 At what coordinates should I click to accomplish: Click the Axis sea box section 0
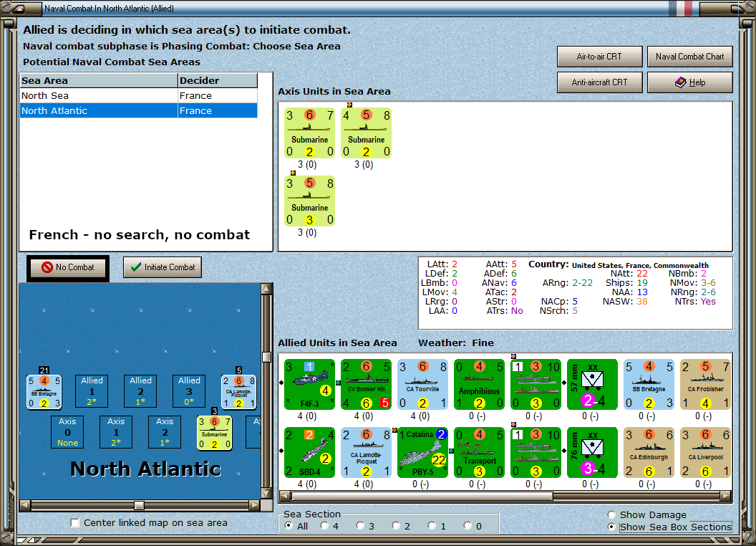pyautogui.click(x=67, y=432)
